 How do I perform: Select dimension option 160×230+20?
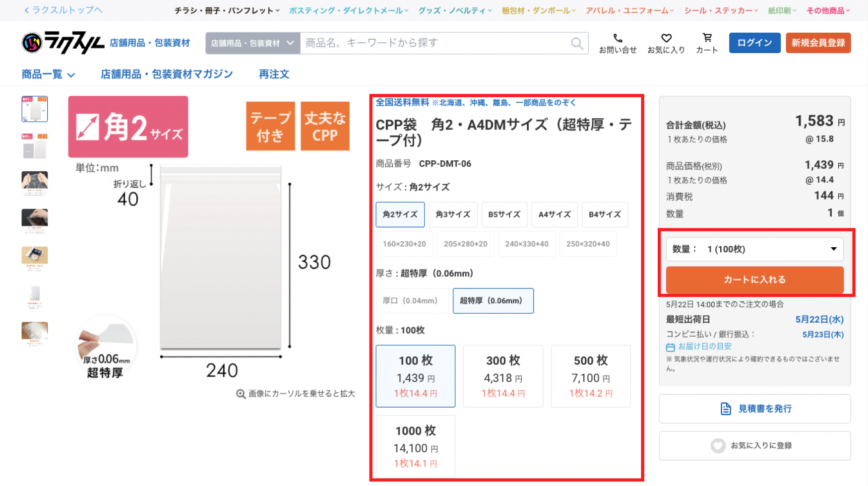pos(404,244)
